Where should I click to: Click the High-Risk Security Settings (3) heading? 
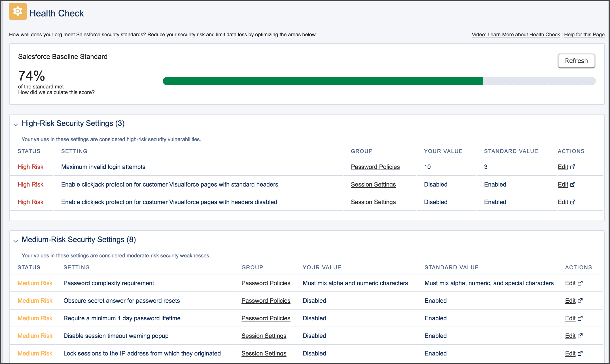click(x=73, y=123)
